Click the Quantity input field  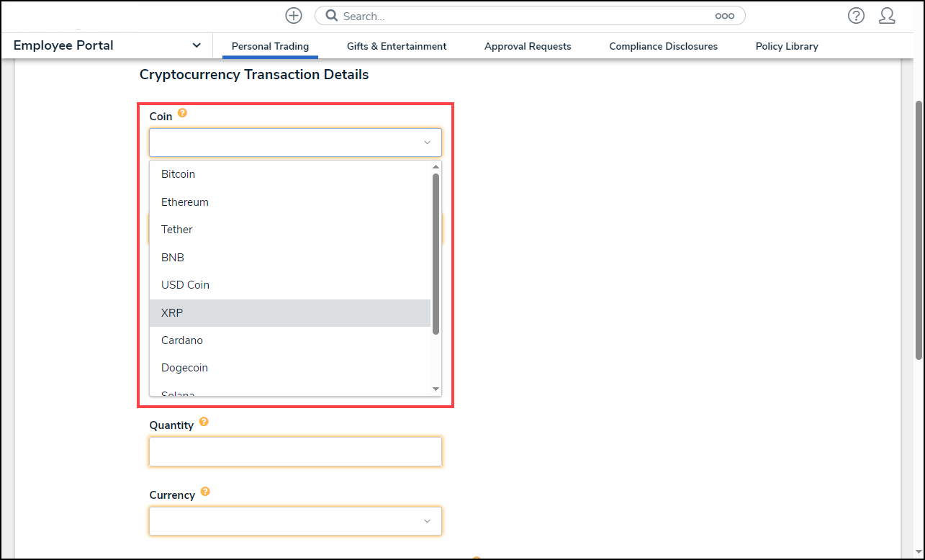click(x=295, y=451)
